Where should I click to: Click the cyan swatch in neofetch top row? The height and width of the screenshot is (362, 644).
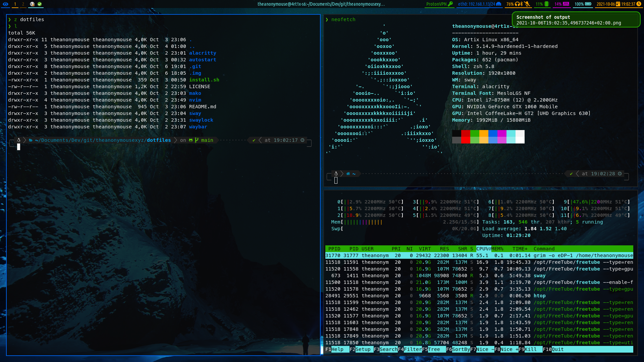point(511,133)
